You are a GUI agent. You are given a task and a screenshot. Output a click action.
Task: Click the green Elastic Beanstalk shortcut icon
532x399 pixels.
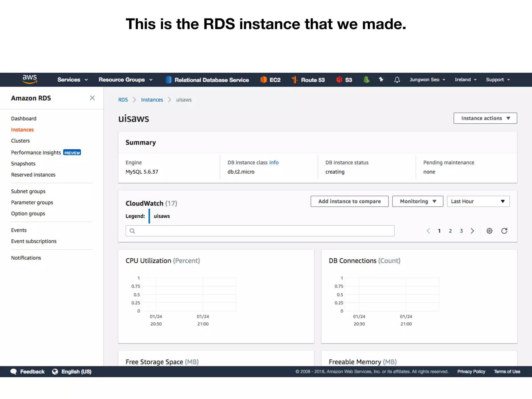366,79
